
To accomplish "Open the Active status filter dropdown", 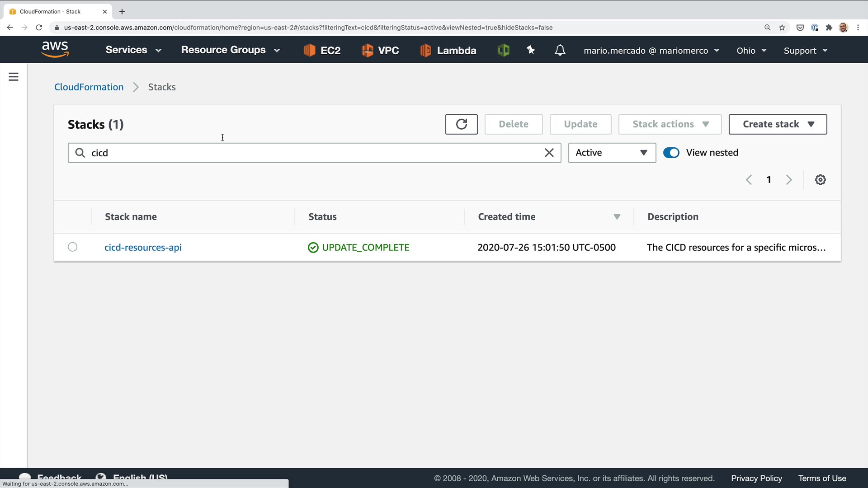I will coord(611,153).
